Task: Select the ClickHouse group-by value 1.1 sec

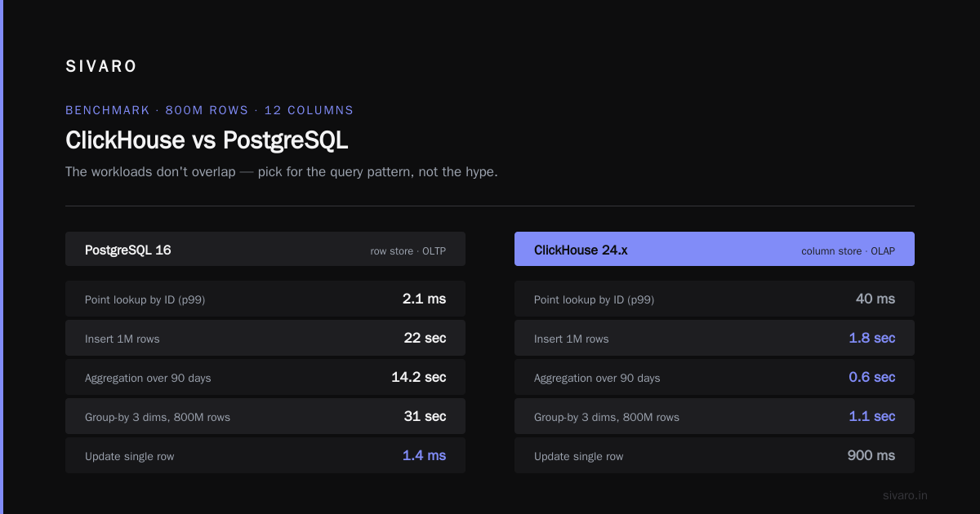Action: click(872, 416)
